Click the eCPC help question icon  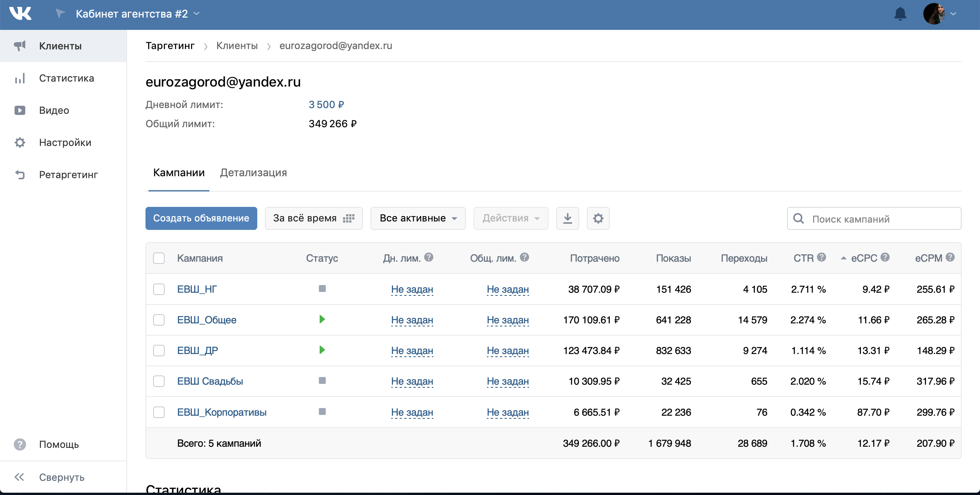(885, 257)
